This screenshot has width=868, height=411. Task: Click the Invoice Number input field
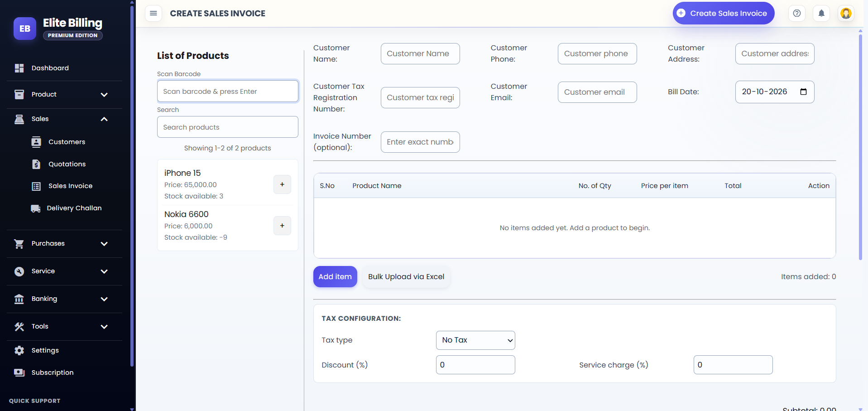tap(420, 142)
